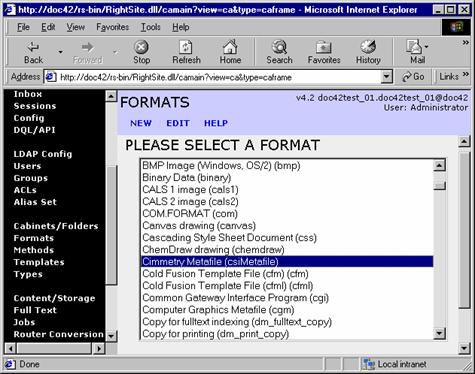The image size is (475, 374).
Task: Click the page icon in address bar
Action: 50,77
